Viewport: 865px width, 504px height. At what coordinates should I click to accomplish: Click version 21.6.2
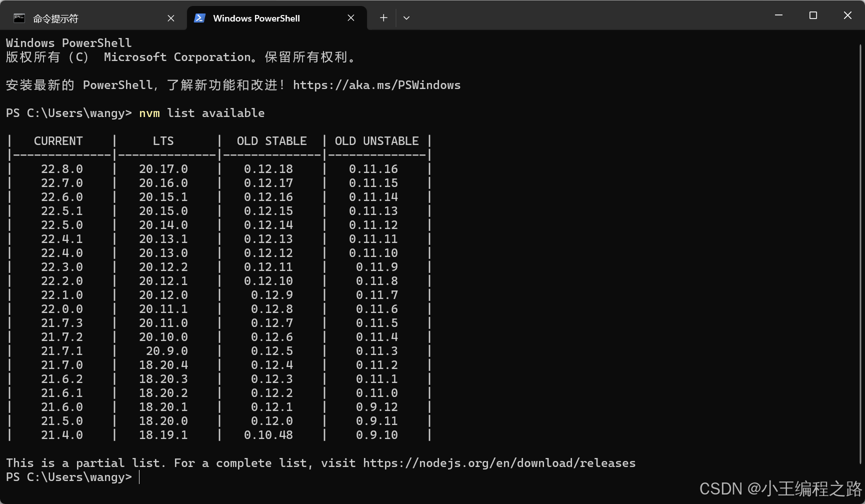[x=62, y=379]
